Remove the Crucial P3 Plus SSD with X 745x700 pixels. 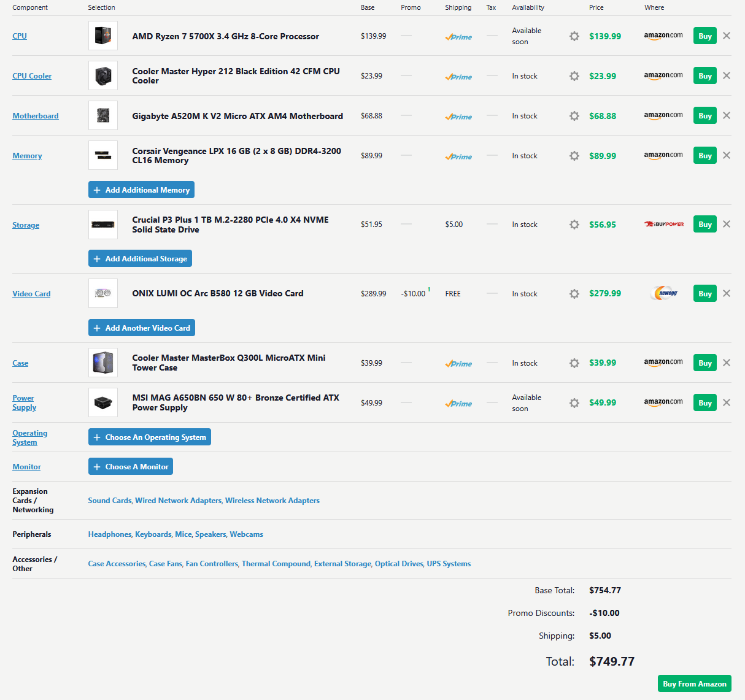[x=727, y=224]
